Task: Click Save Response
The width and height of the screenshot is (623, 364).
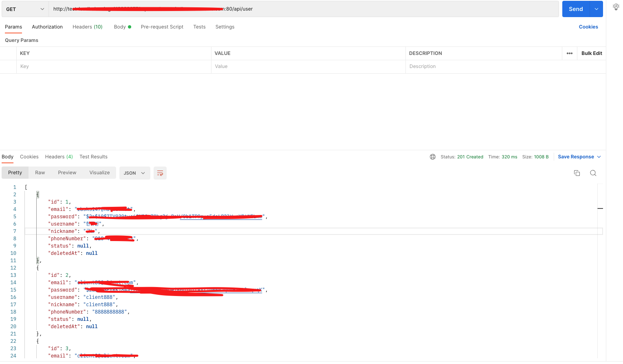Action: [576, 157]
